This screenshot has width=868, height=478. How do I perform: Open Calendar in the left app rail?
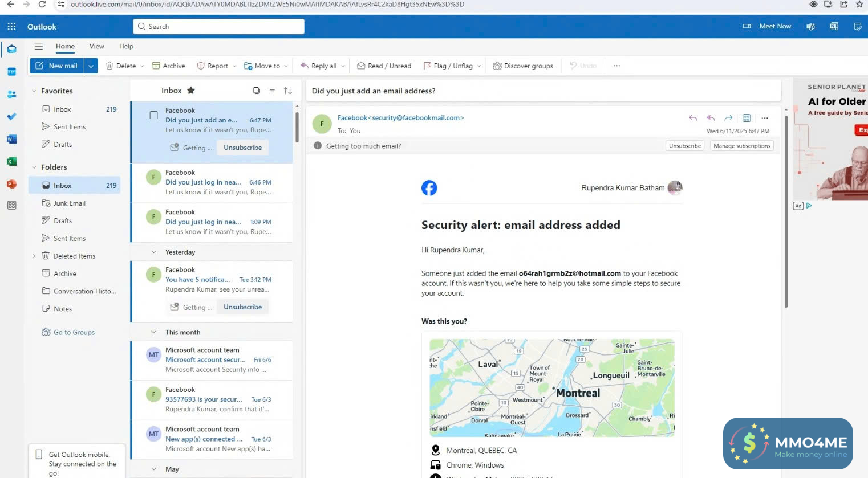[x=11, y=72]
